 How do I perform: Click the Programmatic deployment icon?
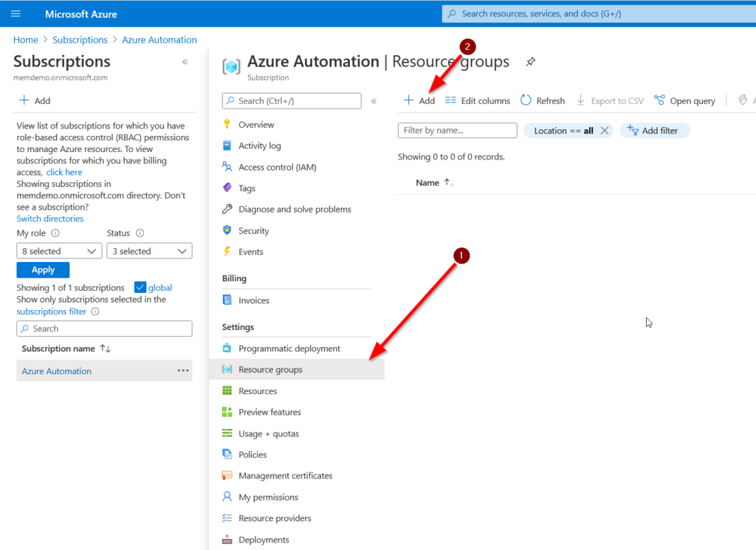tap(227, 348)
